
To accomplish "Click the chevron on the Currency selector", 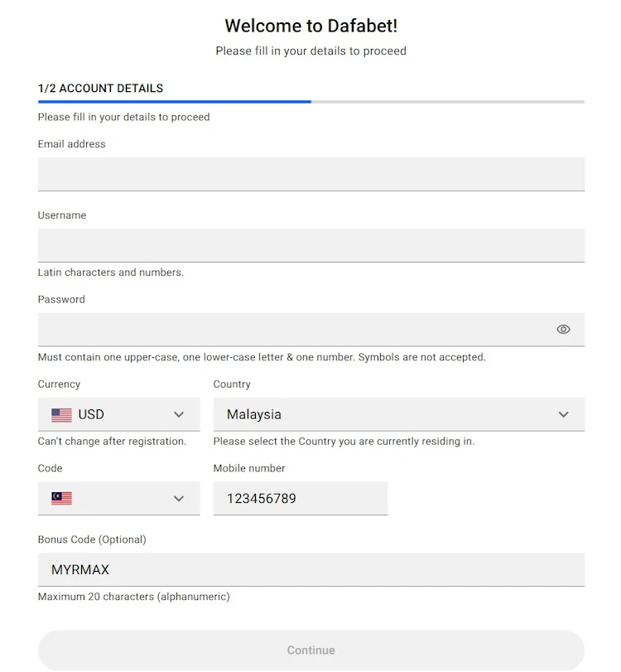I will [x=179, y=414].
